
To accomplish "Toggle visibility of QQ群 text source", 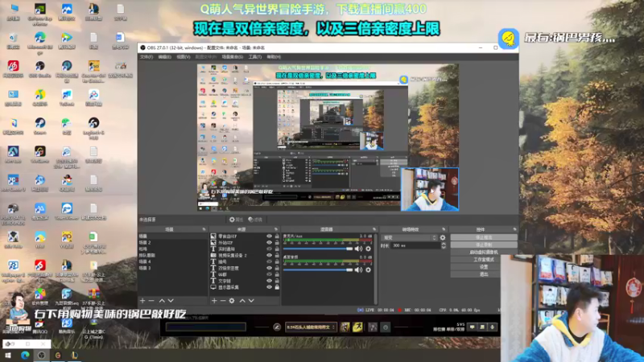I will [269, 274].
